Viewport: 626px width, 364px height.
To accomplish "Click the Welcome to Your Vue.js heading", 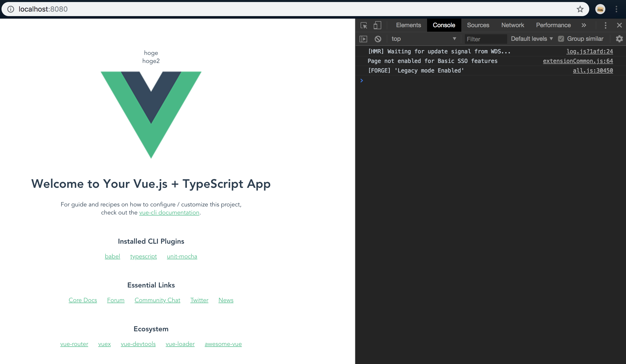I will tap(151, 184).
